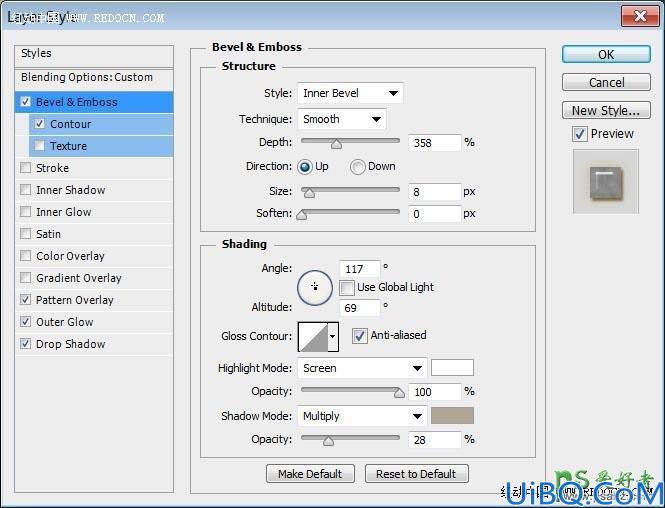Uncheck the Outer Glow checkbox
The width and height of the screenshot is (665, 508).
click(25, 322)
